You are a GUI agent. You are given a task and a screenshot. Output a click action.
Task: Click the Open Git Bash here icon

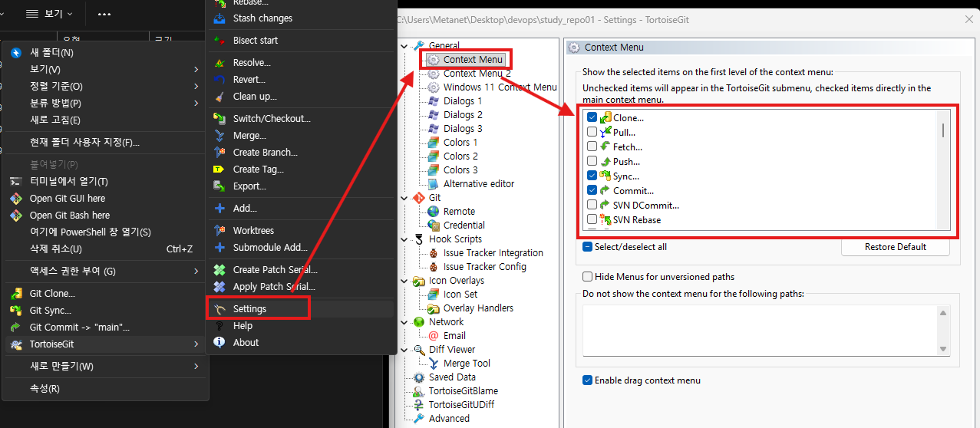coord(15,216)
